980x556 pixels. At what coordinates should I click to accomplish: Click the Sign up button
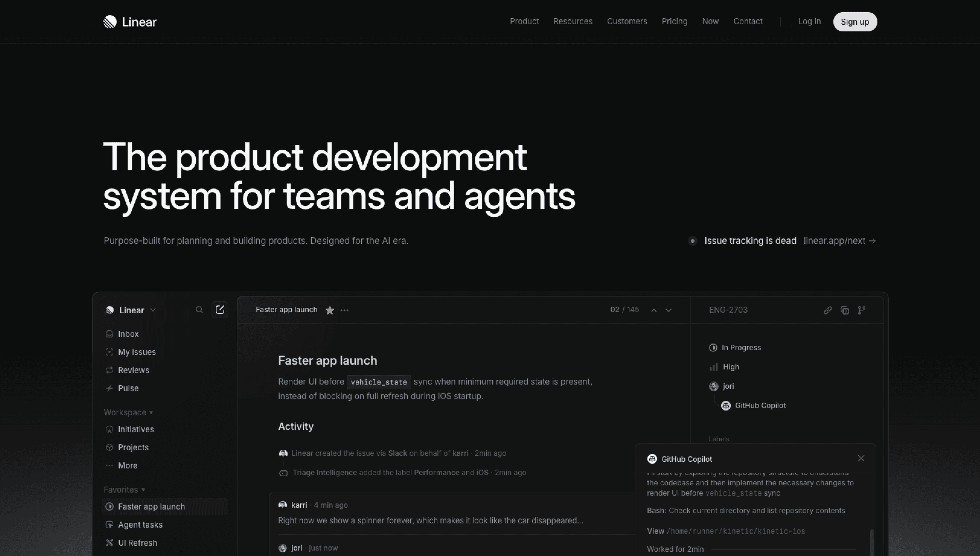855,22
